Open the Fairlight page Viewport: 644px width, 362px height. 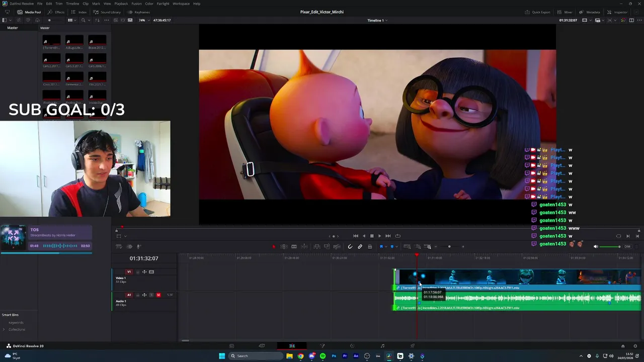pyautogui.click(x=382, y=346)
